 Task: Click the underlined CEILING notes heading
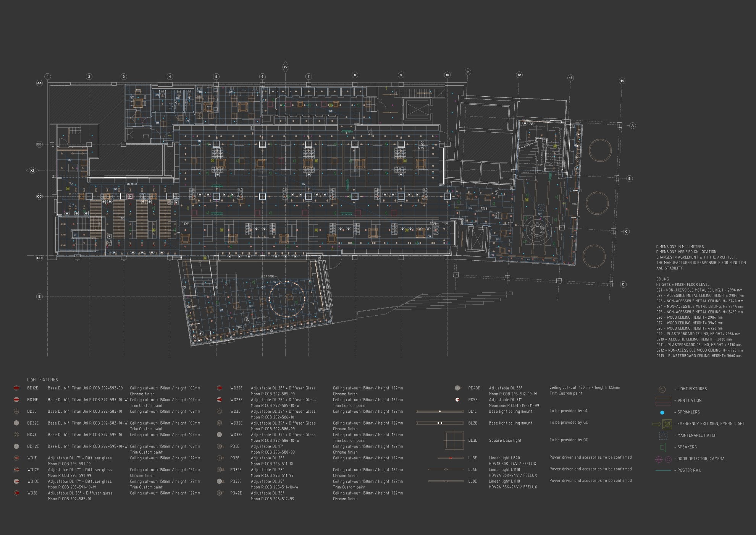point(662,279)
